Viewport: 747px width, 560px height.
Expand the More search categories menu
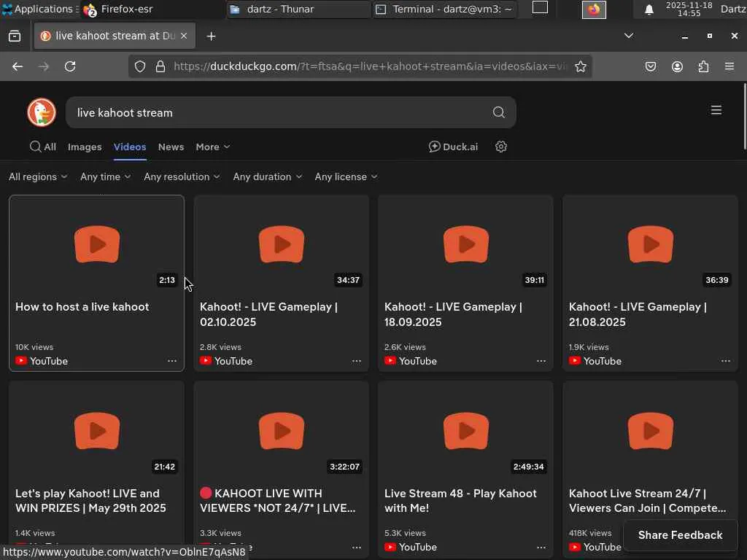[213, 147]
